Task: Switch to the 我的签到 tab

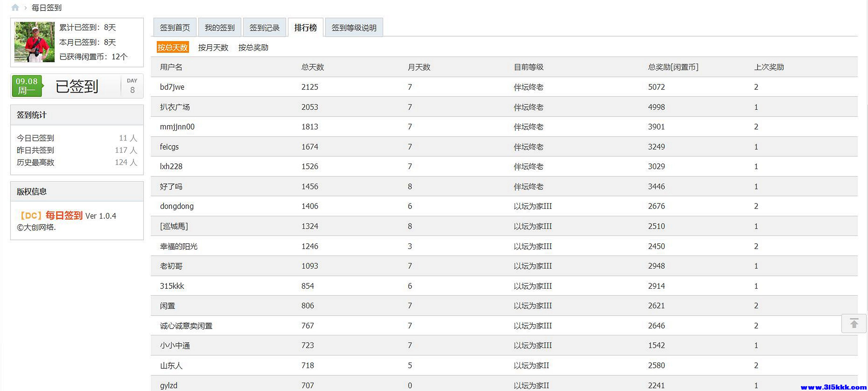Action: 219,28
